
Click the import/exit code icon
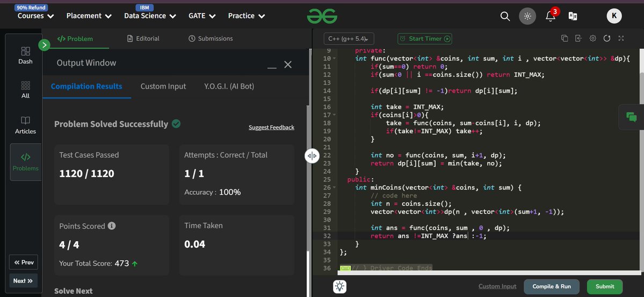pyautogui.click(x=578, y=38)
